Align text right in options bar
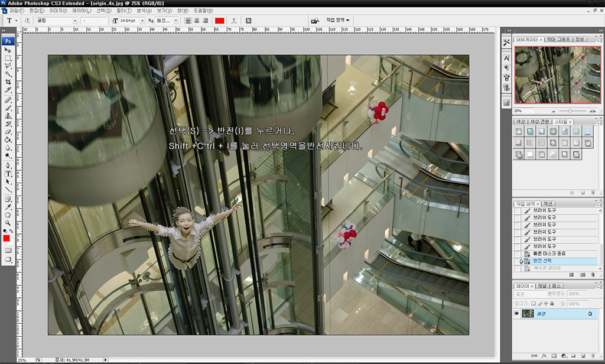The height and width of the screenshot is (364, 605). coord(205,21)
